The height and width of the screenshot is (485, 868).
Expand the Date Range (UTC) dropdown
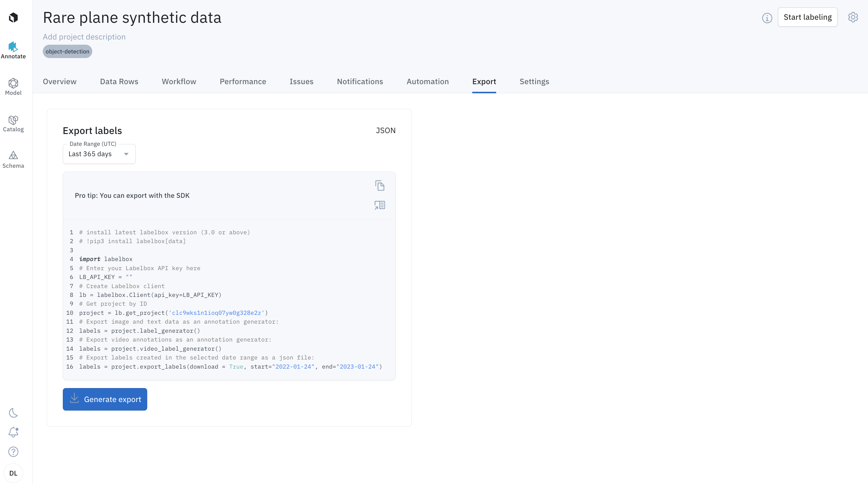point(99,154)
